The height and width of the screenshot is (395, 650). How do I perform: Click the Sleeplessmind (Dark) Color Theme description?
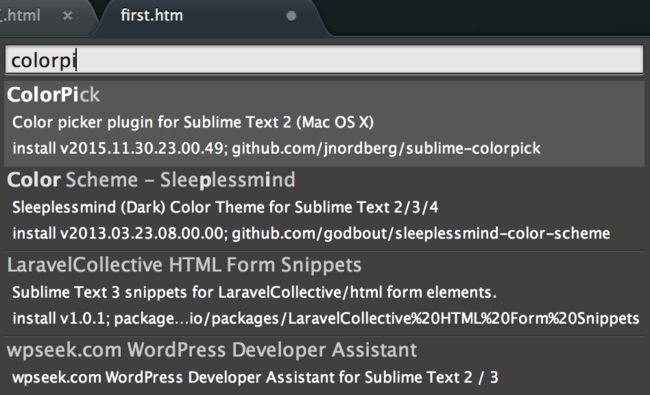point(225,207)
